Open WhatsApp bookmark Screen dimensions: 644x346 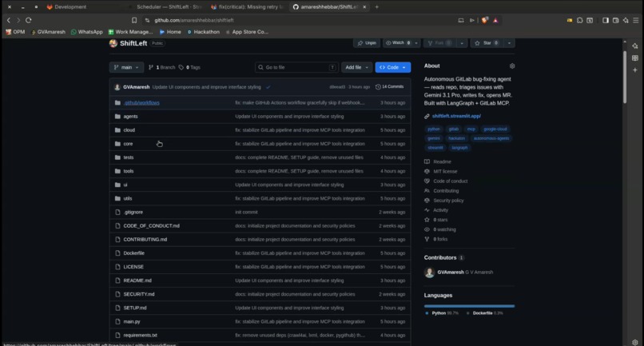coord(86,32)
